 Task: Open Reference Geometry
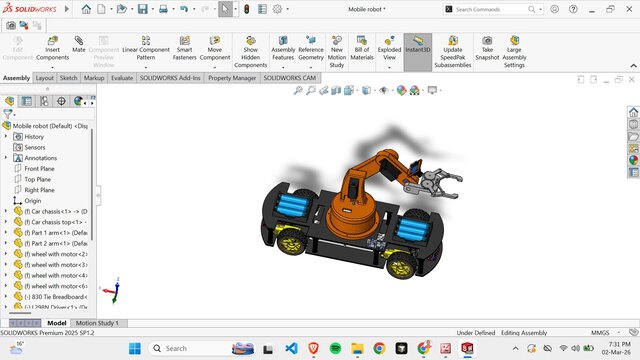(311, 49)
